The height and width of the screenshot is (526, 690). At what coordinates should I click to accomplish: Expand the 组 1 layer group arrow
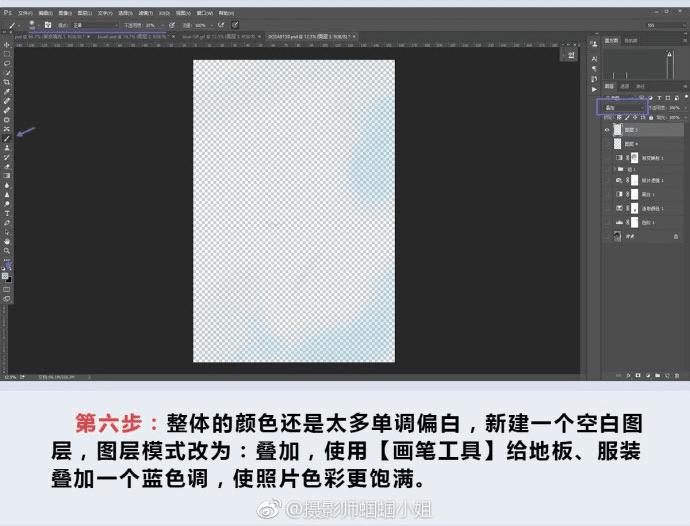(x=615, y=169)
